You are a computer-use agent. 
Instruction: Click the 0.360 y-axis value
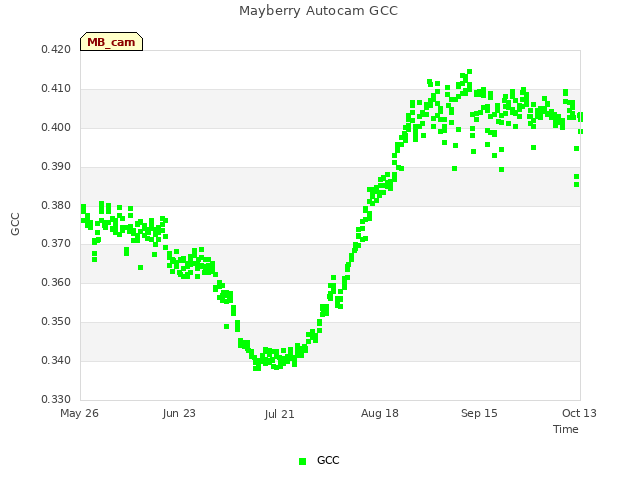tap(56, 282)
